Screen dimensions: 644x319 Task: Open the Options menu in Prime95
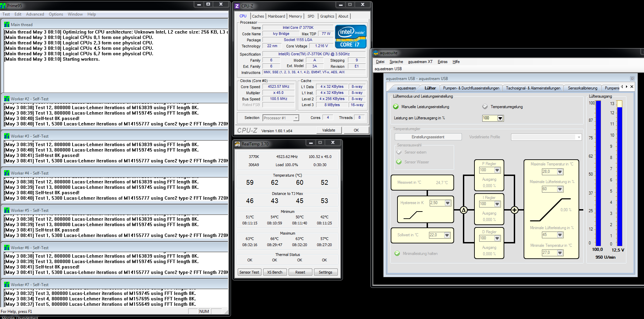pos(56,14)
